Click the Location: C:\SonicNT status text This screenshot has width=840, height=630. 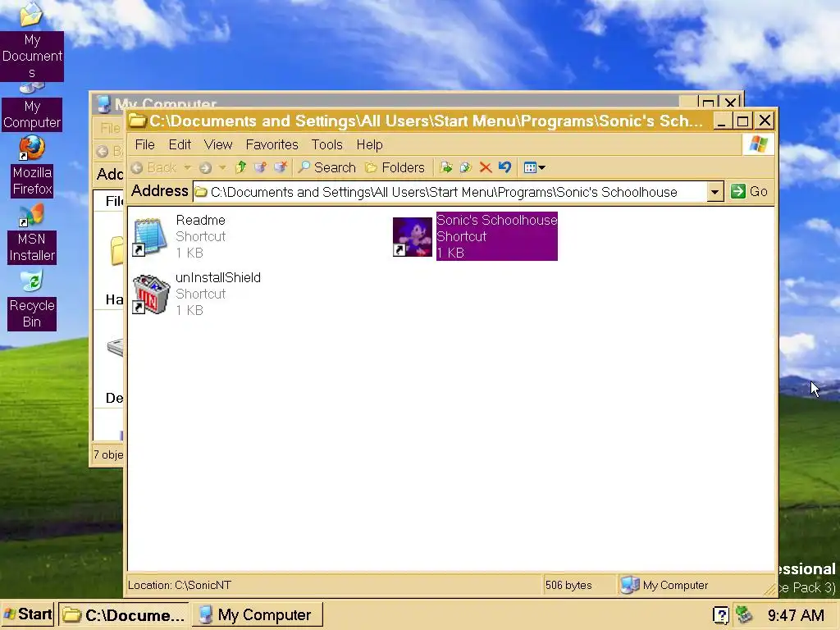pos(180,585)
